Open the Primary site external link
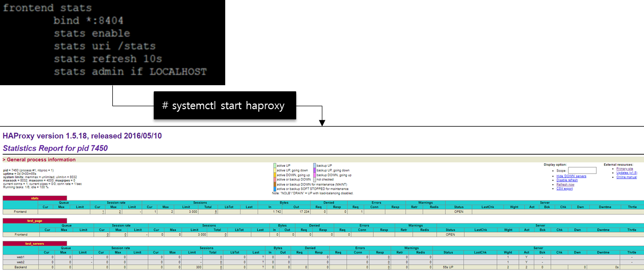This screenshot has height=275, width=644. (x=625, y=168)
